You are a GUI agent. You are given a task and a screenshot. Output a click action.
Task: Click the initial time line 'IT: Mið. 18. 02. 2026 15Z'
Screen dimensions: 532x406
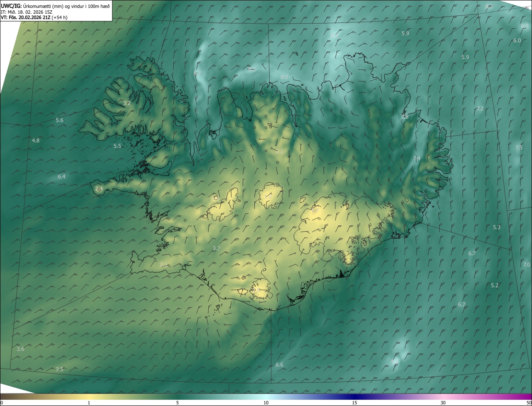point(26,12)
